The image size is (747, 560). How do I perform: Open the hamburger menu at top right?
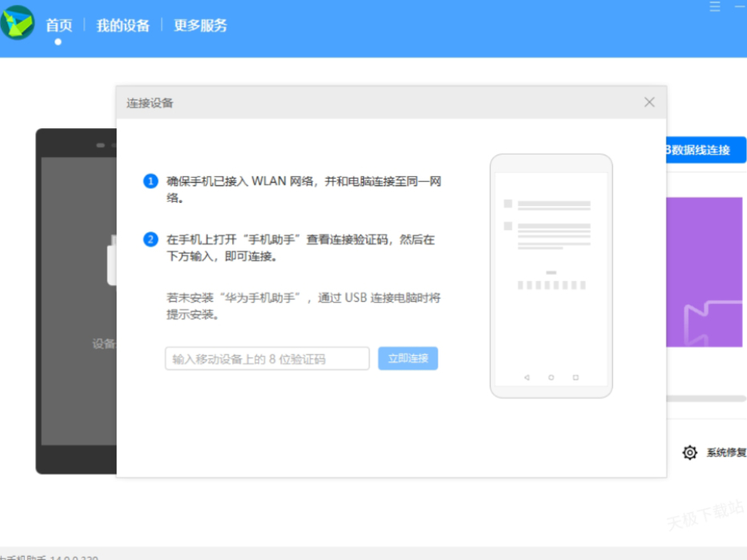(715, 6)
